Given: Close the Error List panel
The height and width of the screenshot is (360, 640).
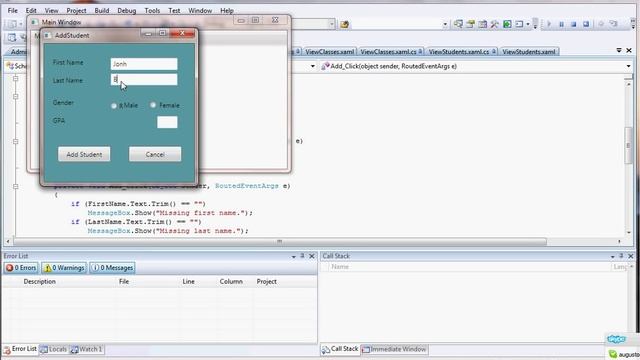Looking at the screenshot, I should point(312,256).
